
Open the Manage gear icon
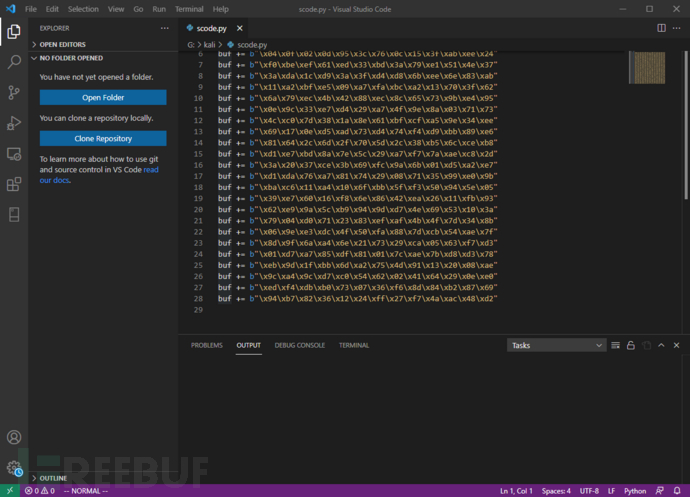(x=14, y=467)
